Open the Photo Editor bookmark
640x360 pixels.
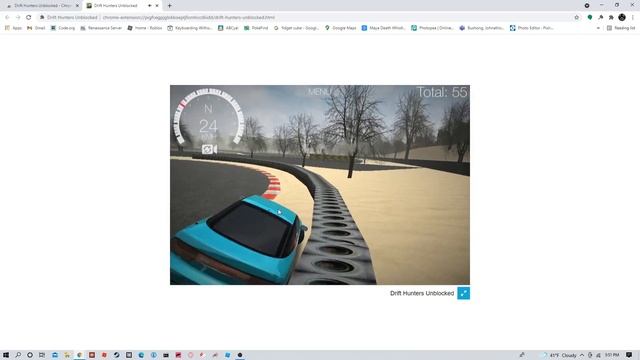pyautogui.click(x=531, y=28)
